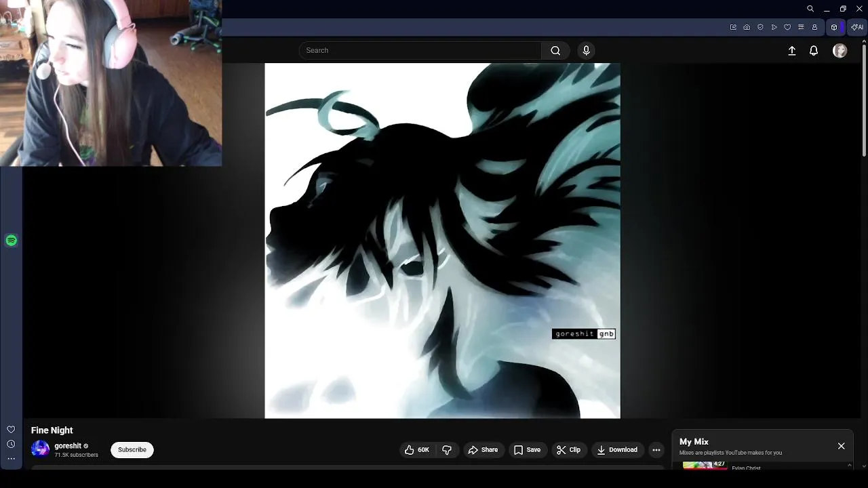The height and width of the screenshot is (488, 868).
Task: Open more actions ellipsis next to Download
Action: 656,450
